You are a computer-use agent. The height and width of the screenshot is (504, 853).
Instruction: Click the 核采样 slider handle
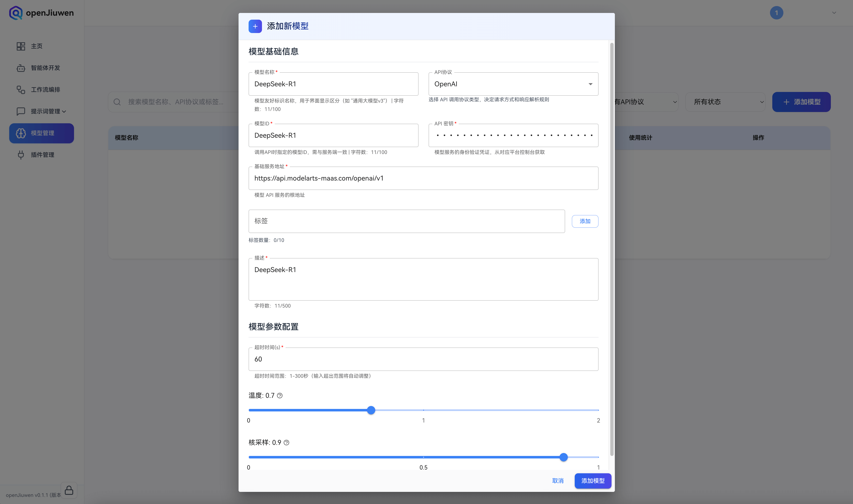(x=564, y=457)
